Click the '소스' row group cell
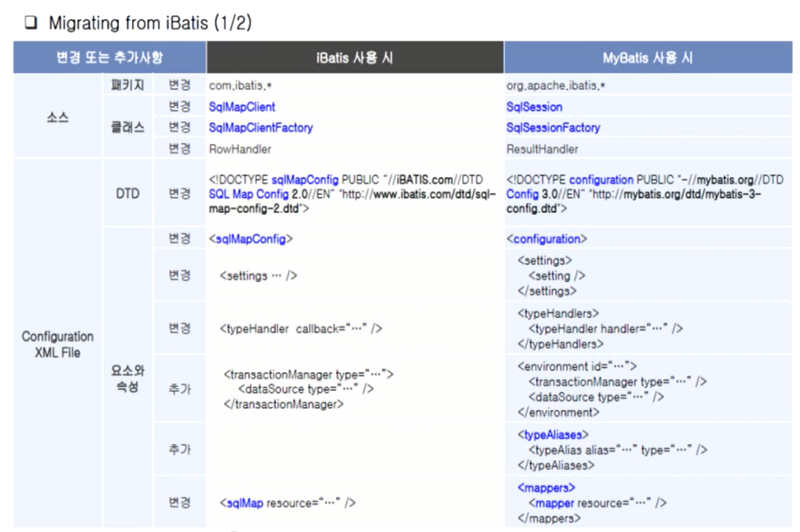Viewport: 800px width, 532px height. pyautogui.click(x=57, y=117)
